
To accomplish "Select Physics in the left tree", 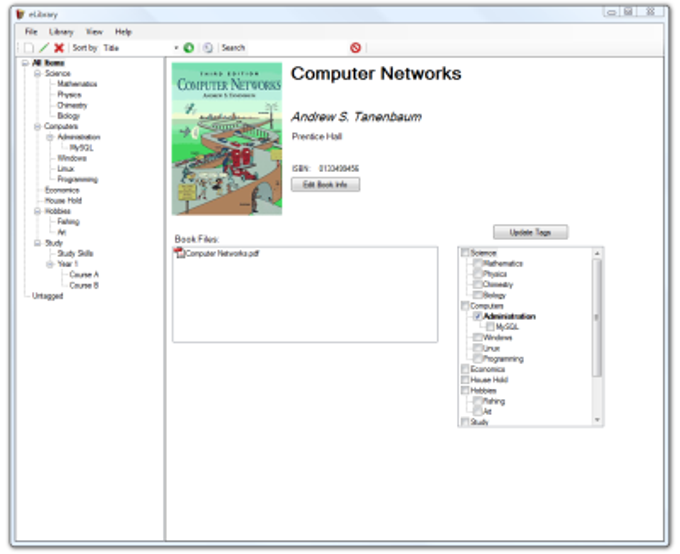I will [69, 95].
